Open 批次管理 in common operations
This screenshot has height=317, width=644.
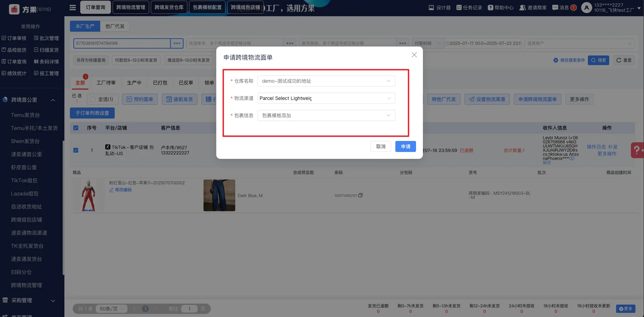[x=46, y=38]
